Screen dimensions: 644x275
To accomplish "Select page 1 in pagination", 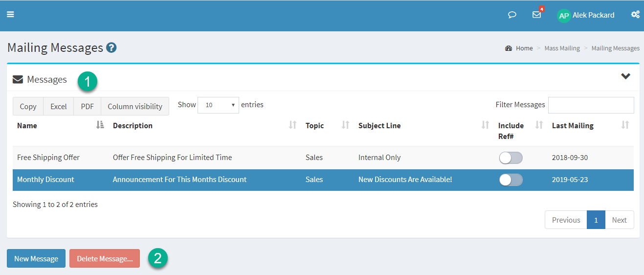I will tap(596, 220).
